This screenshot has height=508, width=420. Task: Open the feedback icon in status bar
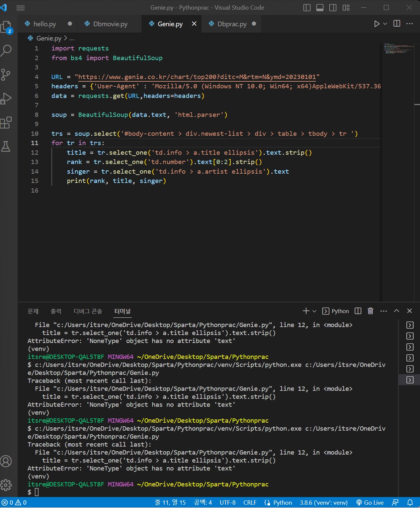[x=395, y=503]
